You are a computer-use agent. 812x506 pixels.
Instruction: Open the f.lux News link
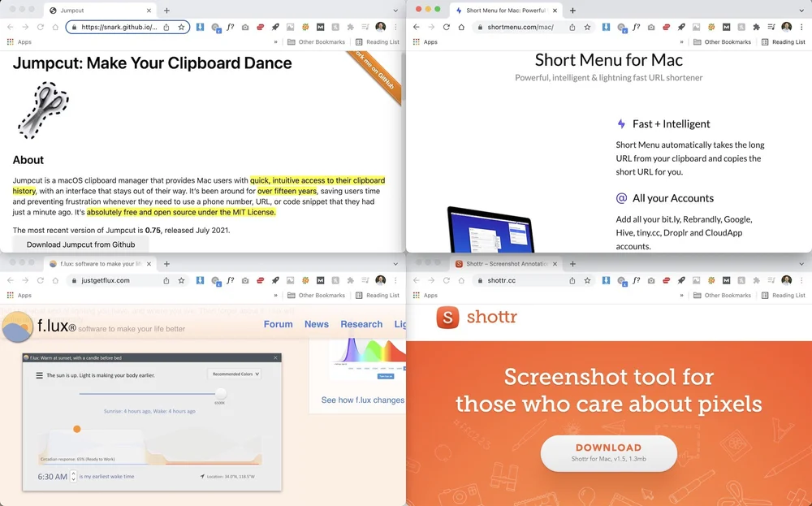pyautogui.click(x=317, y=324)
